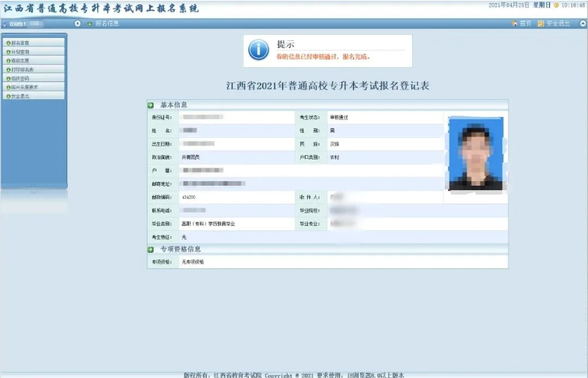Click the blue info icon in 提示 box
Viewport: 588px width, 378px height.
point(258,50)
